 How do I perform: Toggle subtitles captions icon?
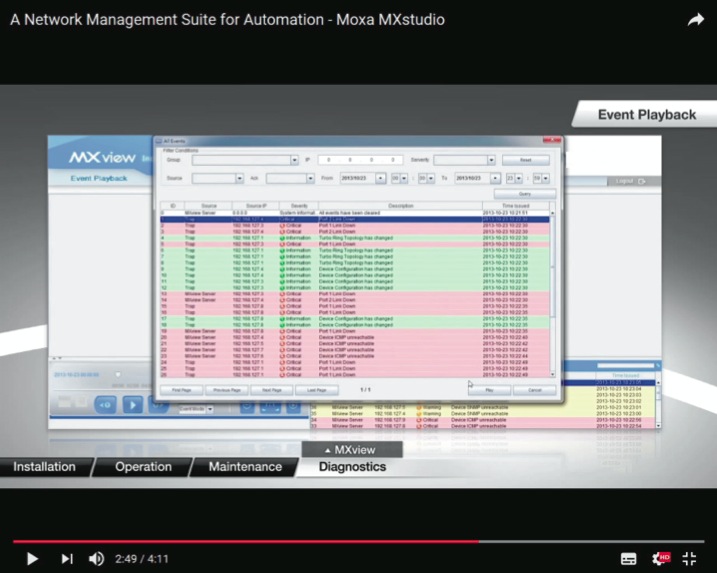[628, 558]
